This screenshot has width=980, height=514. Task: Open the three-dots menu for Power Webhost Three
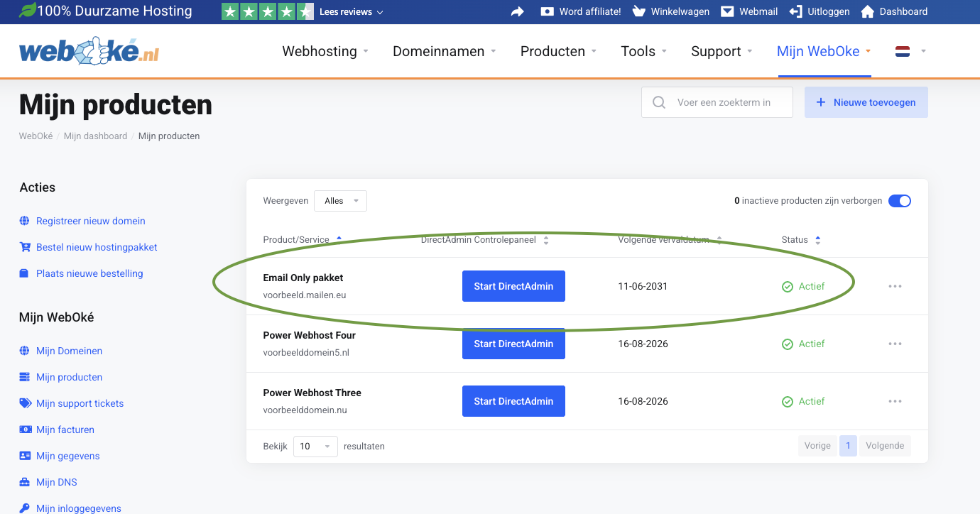tap(895, 401)
